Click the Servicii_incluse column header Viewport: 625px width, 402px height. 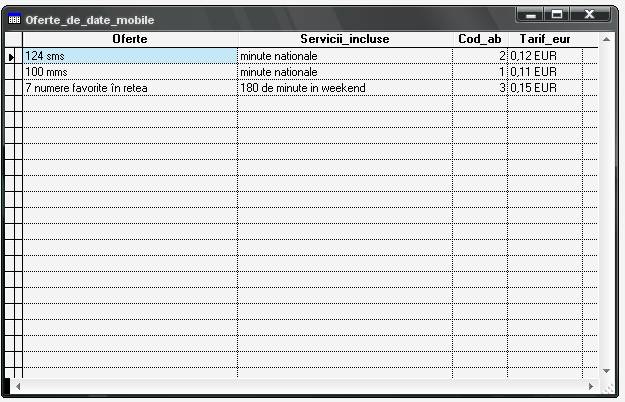click(344, 39)
